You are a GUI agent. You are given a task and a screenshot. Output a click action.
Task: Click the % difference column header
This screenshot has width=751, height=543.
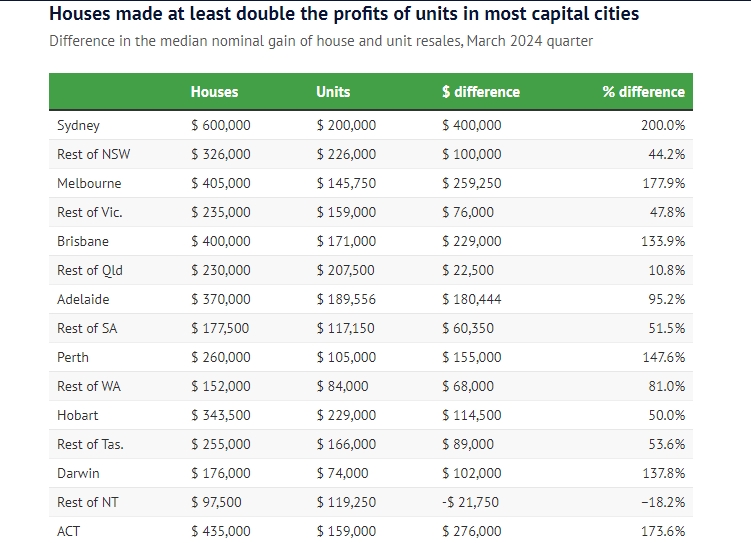pos(643,92)
